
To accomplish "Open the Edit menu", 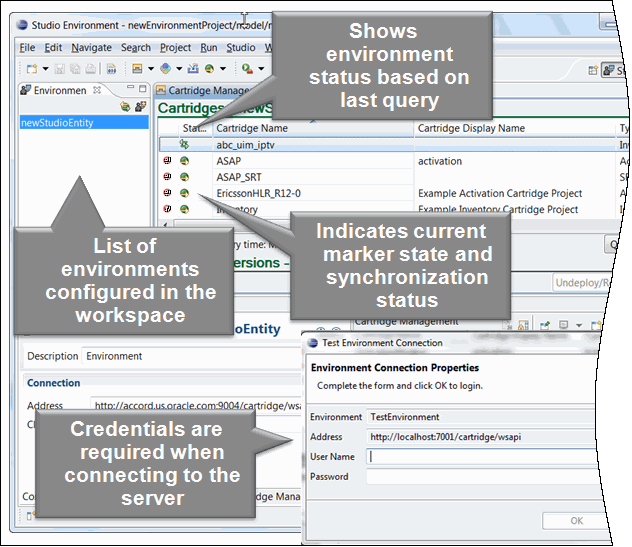I will pos(53,48).
